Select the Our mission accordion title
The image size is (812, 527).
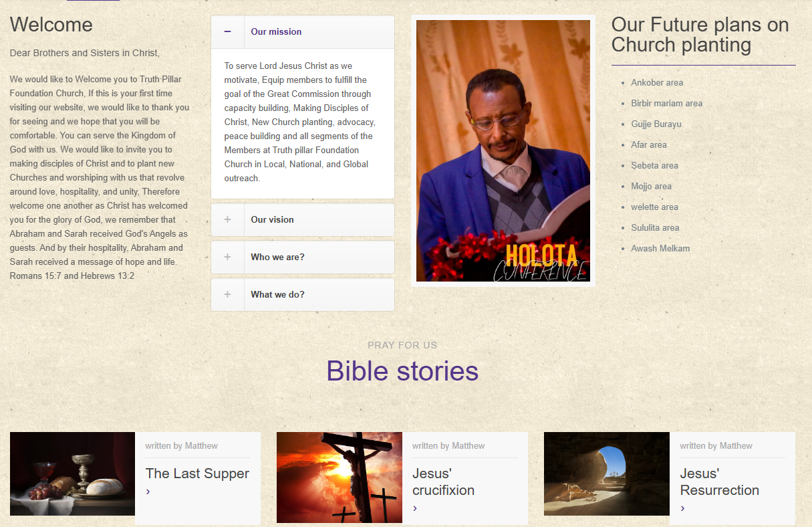click(276, 32)
